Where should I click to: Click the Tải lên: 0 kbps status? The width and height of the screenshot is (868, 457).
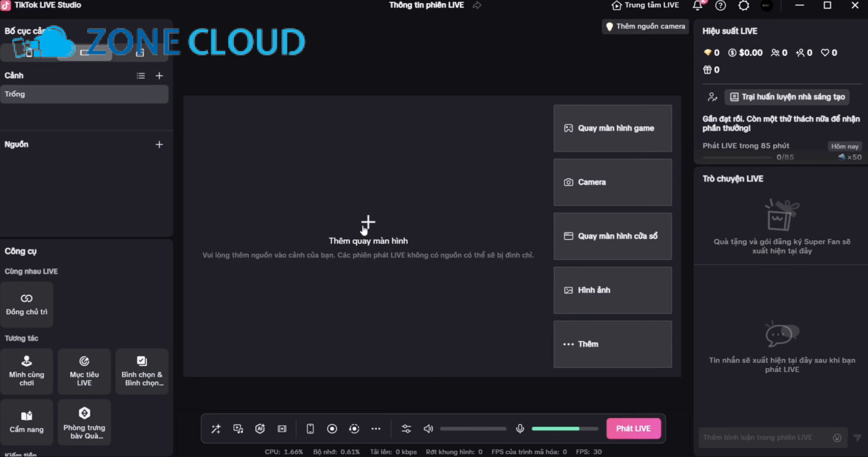click(393, 452)
